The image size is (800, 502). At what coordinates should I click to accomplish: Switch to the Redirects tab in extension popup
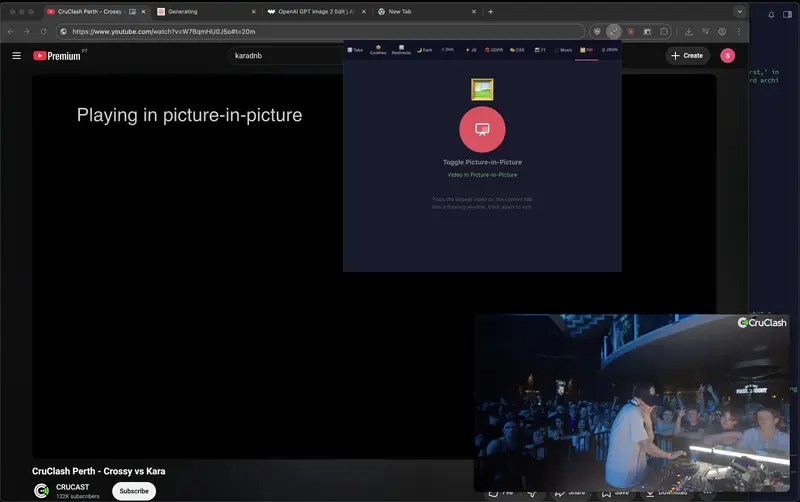pos(401,50)
